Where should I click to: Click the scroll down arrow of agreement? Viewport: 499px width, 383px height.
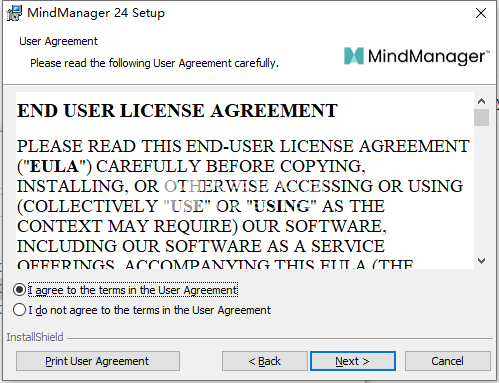pos(481,261)
